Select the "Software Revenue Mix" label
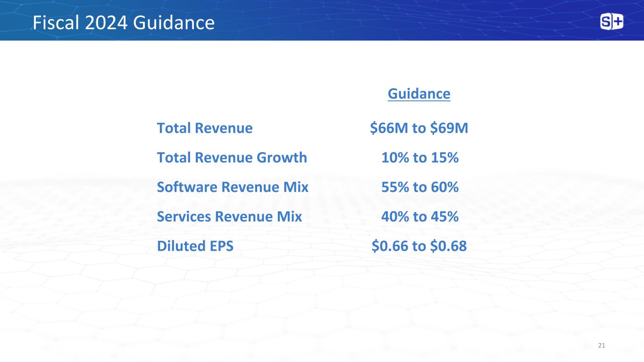 (x=232, y=187)
